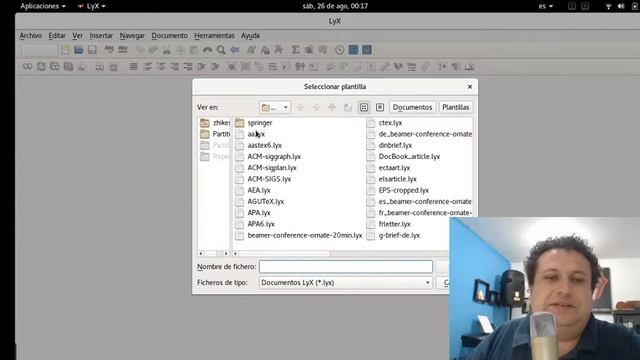Click the Documentos button

tap(412, 107)
